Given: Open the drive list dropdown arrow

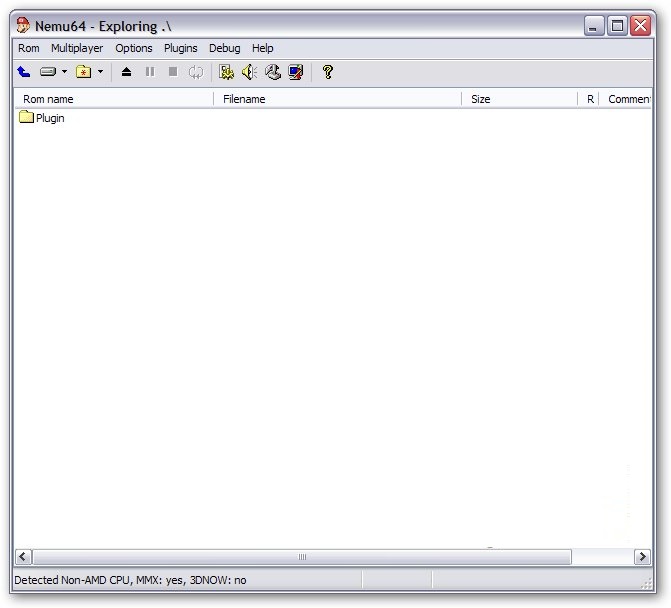Looking at the screenshot, I should tap(64, 72).
